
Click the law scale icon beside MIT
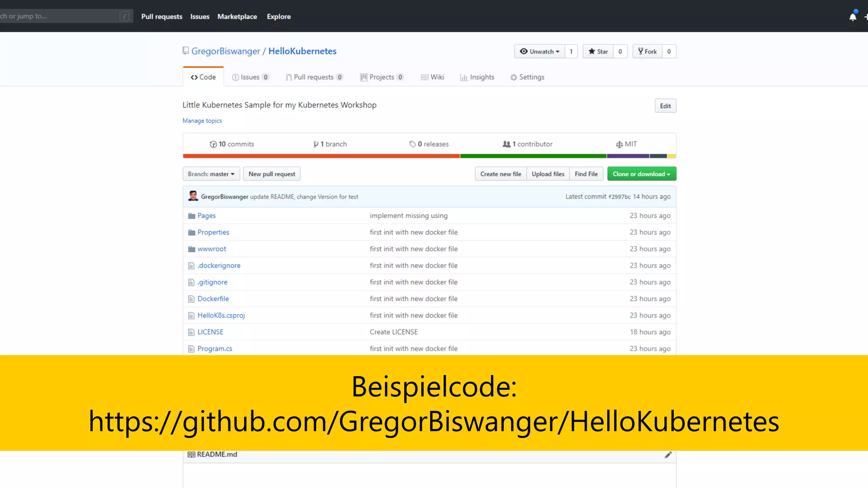tap(619, 144)
